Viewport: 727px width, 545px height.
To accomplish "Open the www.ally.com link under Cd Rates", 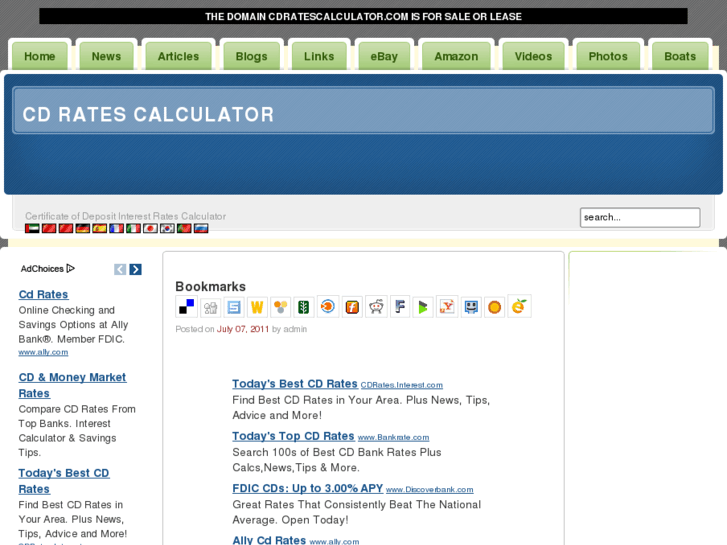I will [43, 353].
